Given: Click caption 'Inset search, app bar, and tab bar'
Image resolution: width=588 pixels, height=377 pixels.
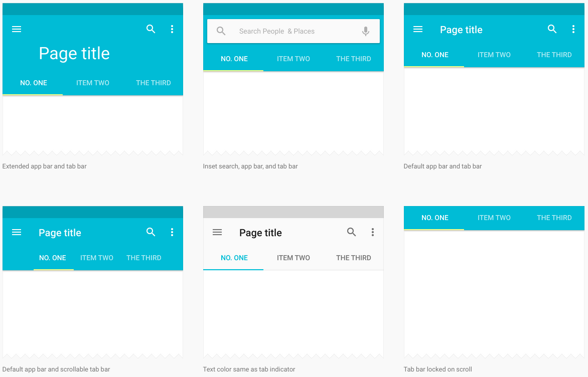Looking at the screenshot, I should 250,166.
